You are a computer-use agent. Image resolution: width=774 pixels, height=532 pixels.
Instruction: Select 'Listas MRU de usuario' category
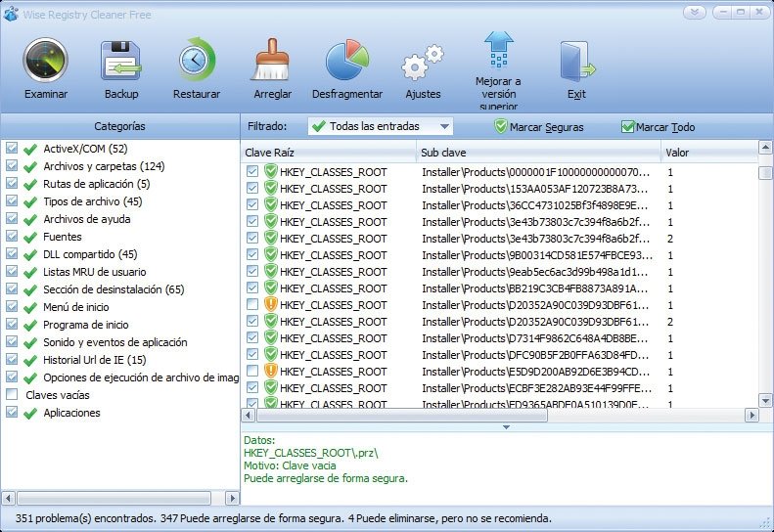(94, 272)
